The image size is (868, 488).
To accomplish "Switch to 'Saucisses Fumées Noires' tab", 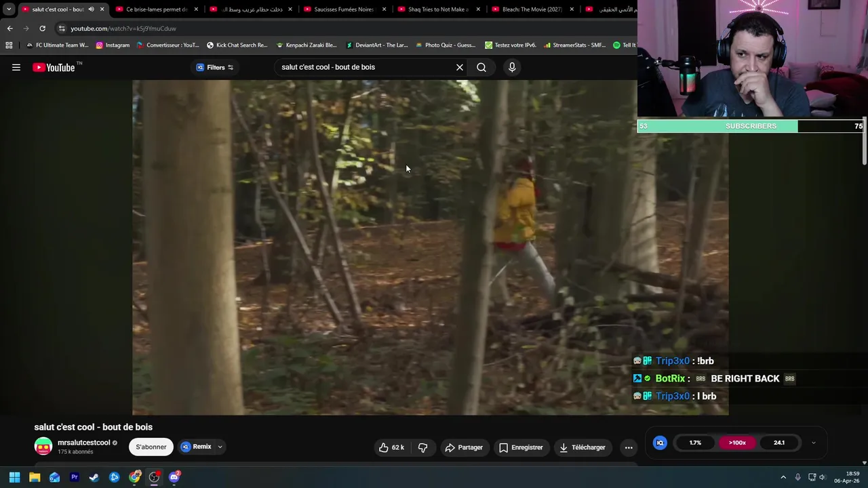I will point(343,9).
